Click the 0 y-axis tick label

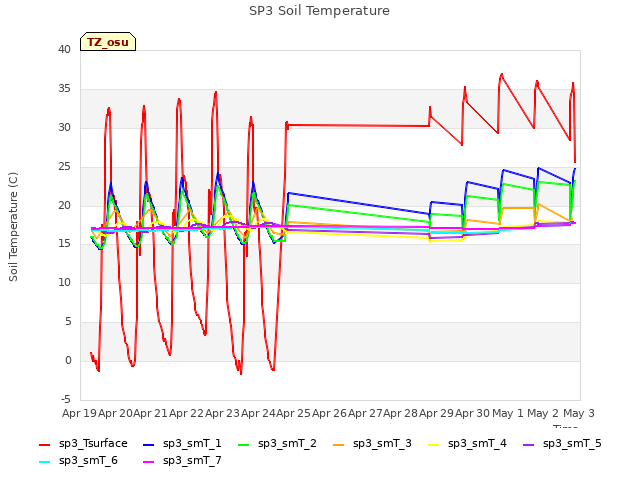pyautogui.click(x=68, y=360)
